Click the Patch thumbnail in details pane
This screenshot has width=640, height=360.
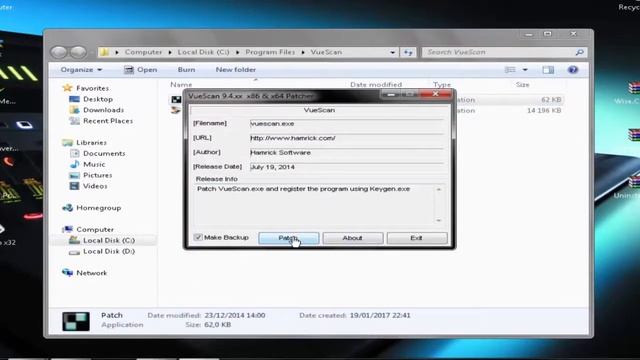[x=76, y=321]
